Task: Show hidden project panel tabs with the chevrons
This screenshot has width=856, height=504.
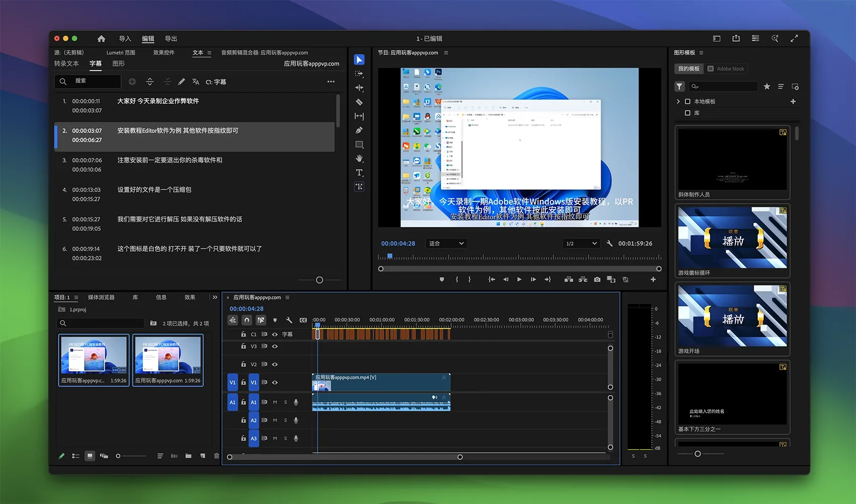Action: point(215,298)
